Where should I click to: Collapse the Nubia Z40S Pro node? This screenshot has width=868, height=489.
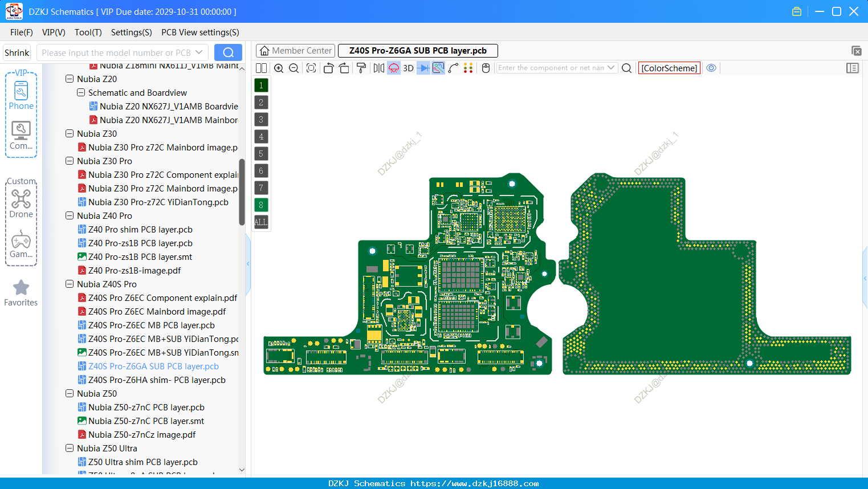[70, 284]
